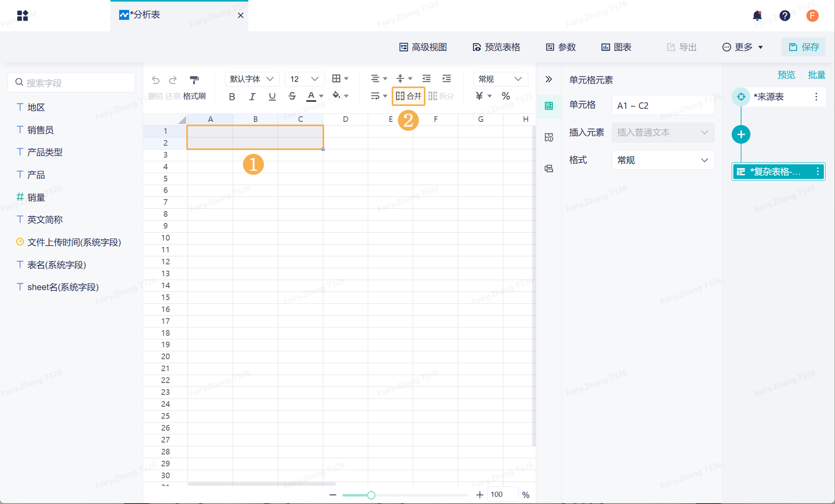Toggle italic formatting
This screenshot has height=504, width=835.
(x=252, y=96)
